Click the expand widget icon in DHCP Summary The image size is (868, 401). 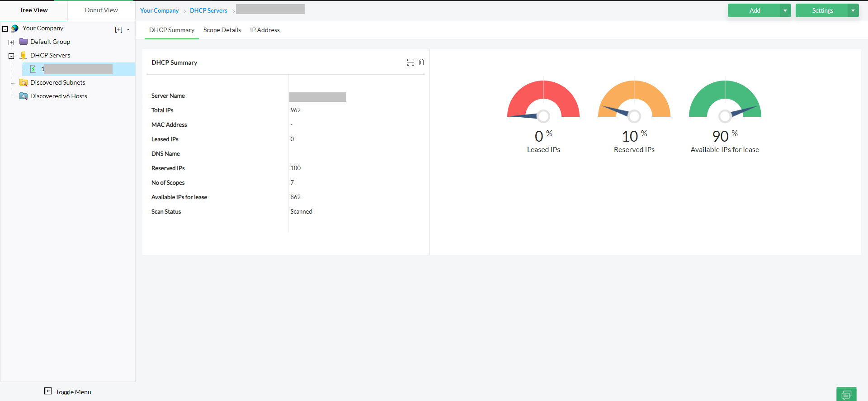pyautogui.click(x=410, y=62)
